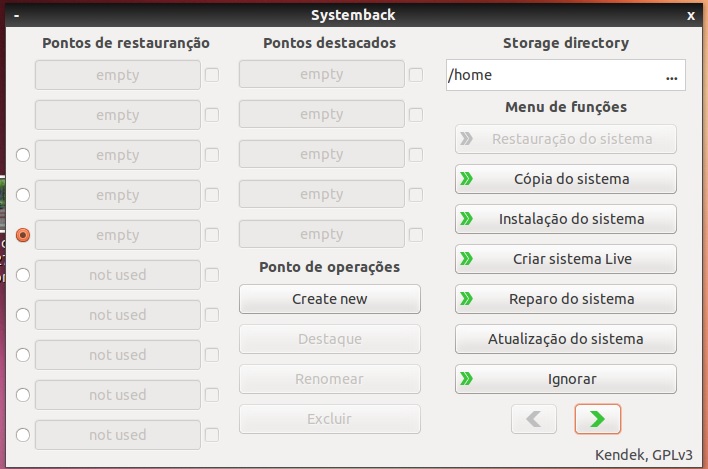Click the Excluir button
Image resolution: width=708 pixels, height=469 pixels.
330,419
